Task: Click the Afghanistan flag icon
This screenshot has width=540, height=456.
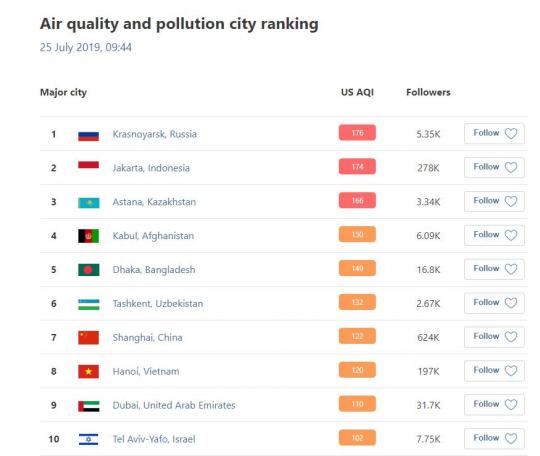Action: coord(89,236)
